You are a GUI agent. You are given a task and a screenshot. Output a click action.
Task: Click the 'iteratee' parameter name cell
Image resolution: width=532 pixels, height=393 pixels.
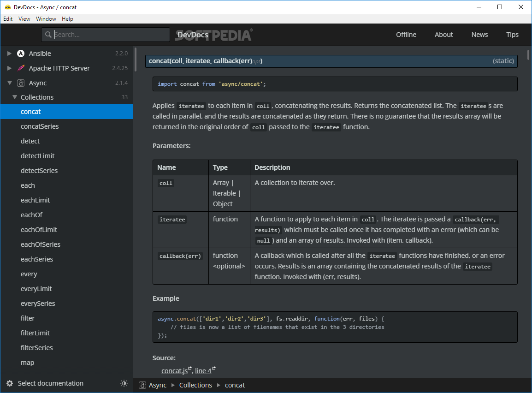[x=181, y=230]
